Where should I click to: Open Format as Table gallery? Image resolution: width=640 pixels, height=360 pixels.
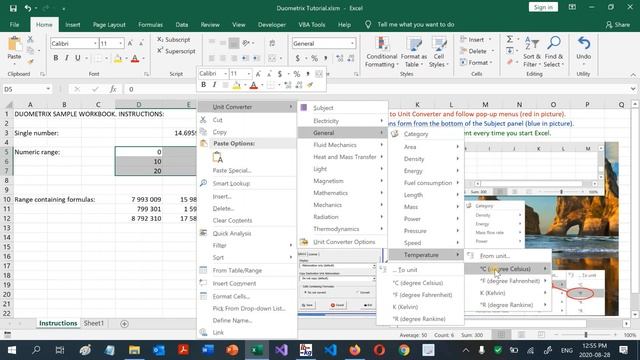[413, 52]
